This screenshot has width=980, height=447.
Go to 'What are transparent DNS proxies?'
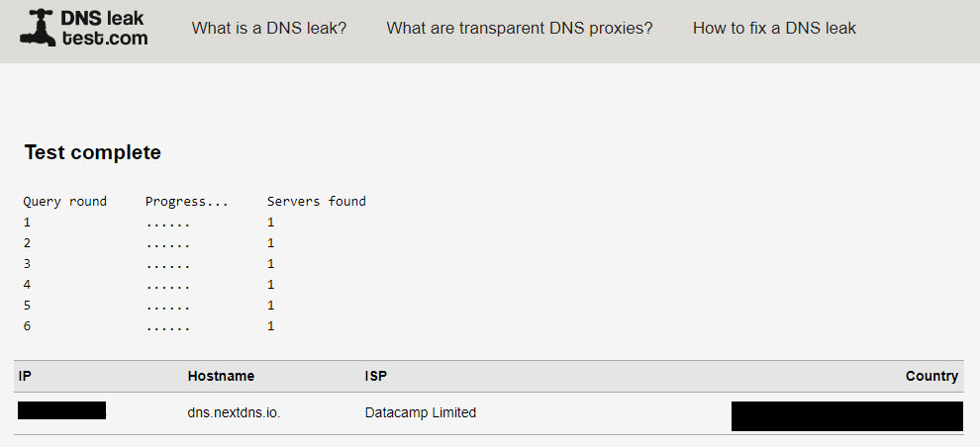tap(520, 29)
